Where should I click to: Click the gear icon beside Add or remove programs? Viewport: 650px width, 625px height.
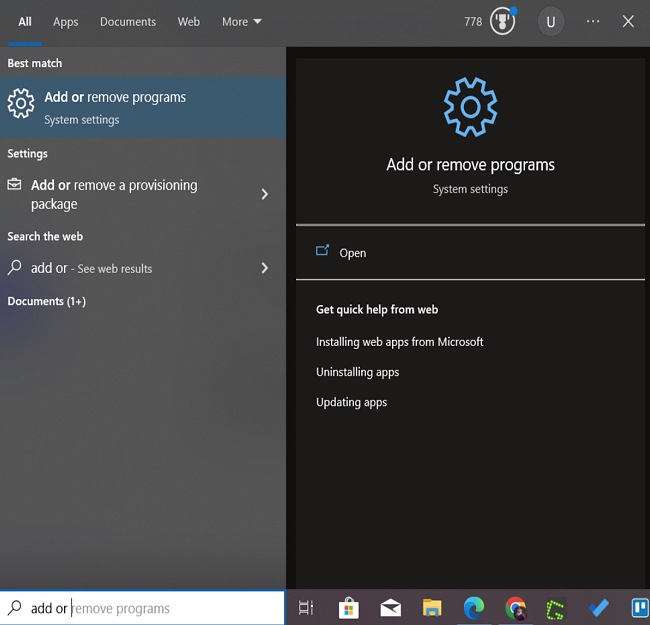click(21, 103)
